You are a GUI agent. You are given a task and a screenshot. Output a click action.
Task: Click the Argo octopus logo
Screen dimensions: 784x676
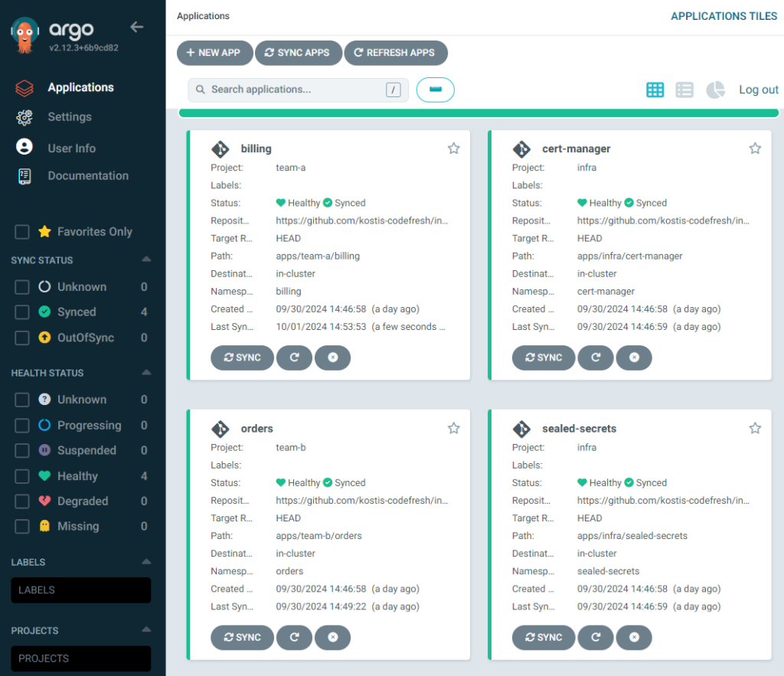24,35
